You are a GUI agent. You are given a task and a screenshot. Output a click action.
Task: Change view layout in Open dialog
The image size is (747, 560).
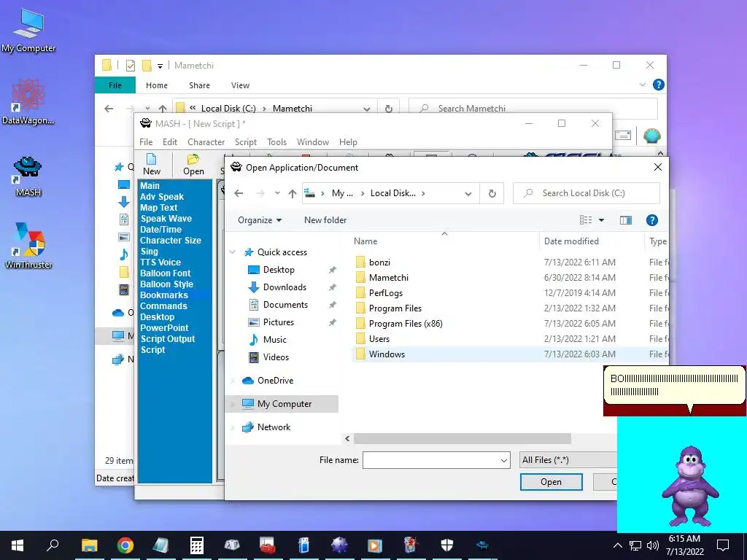click(x=586, y=220)
